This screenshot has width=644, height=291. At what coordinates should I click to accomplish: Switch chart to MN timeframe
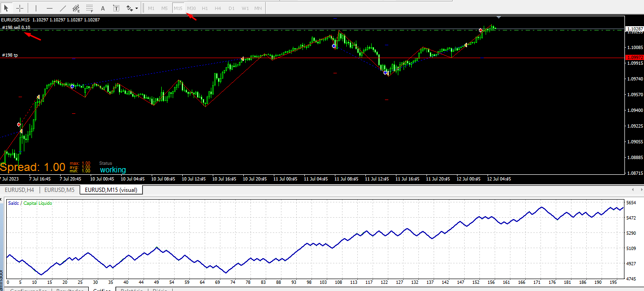coord(258,8)
